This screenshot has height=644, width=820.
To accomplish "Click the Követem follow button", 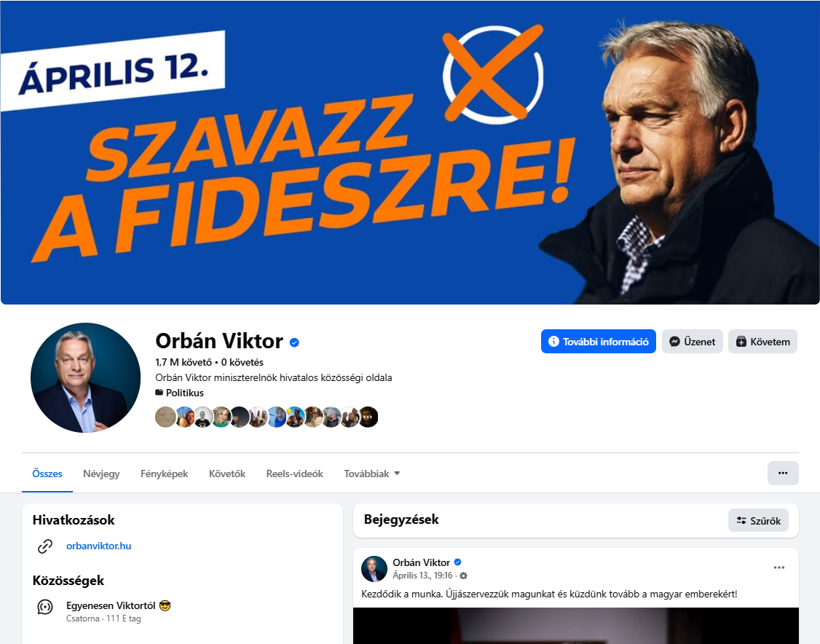I will (x=762, y=342).
